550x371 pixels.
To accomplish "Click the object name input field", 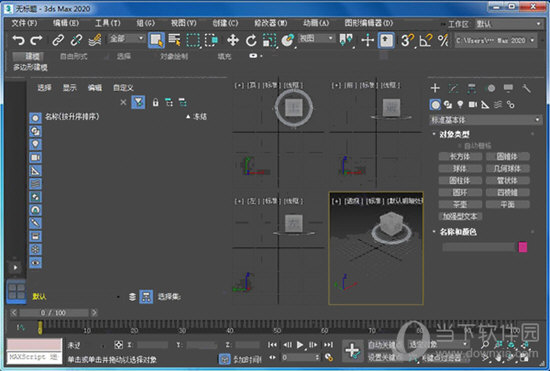I will [x=479, y=247].
